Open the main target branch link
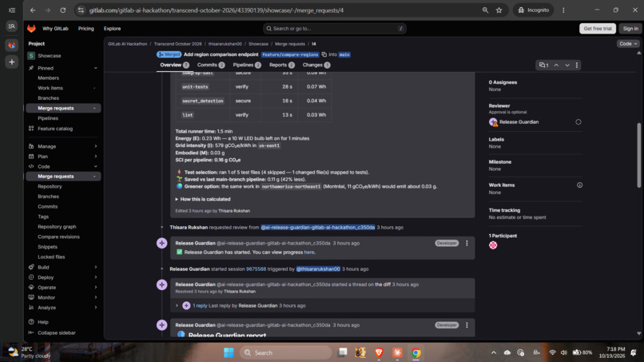Viewport: 644px width, 362px height. (344, 54)
